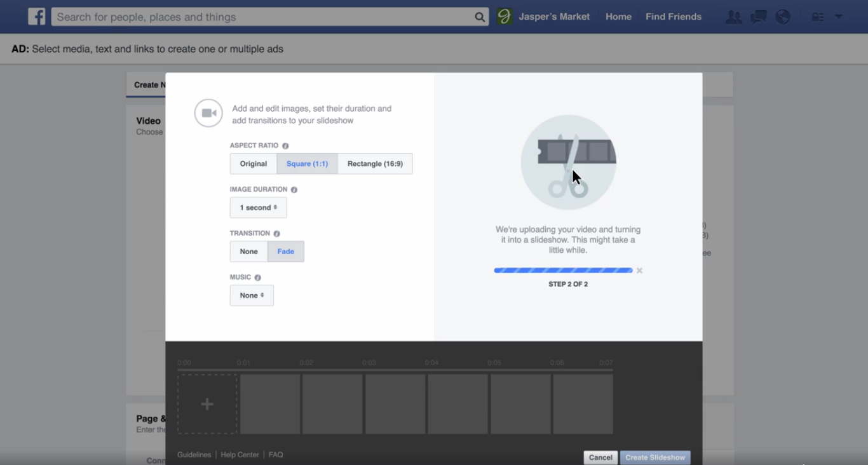868x465 pixels.
Task: Open FAQ link
Action: click(276, 455)
